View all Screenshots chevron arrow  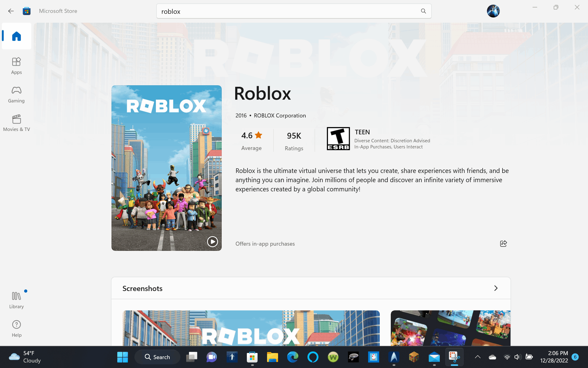tap(496, 288)
